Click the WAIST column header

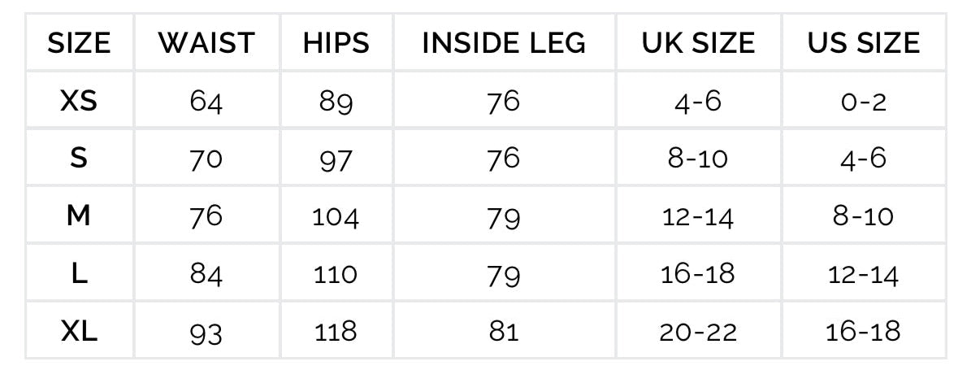206,43
